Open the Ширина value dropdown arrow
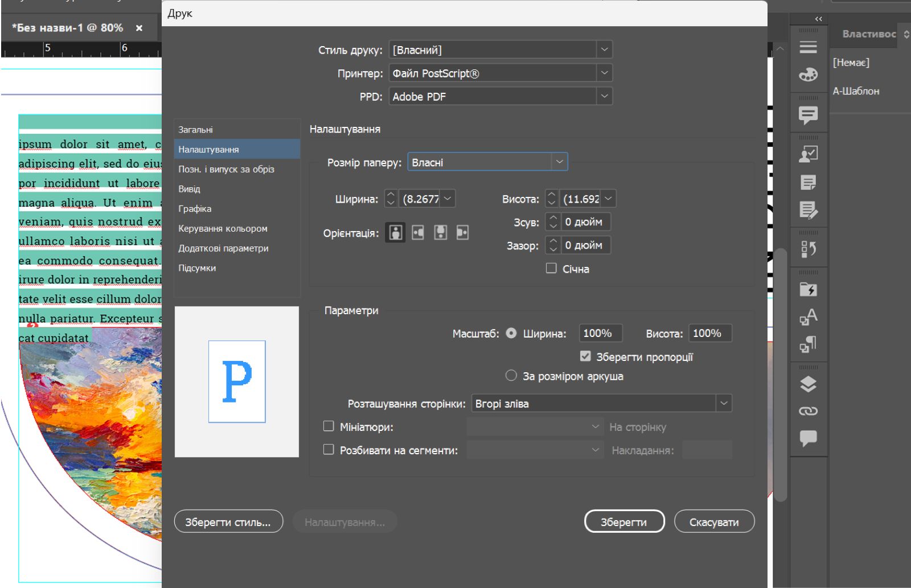911x588 pixels. tap(448, 199)
